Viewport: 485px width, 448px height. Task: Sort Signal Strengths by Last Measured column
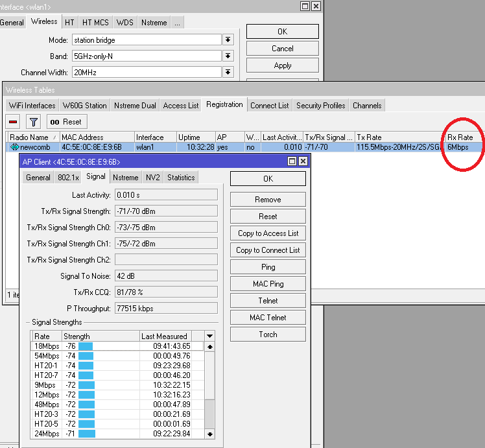pos(165,336)
